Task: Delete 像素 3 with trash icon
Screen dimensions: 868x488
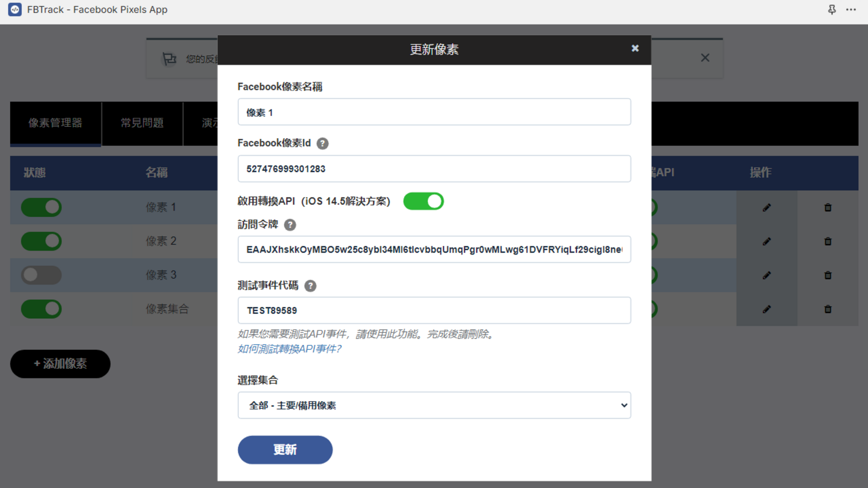Action: point(828,275)
